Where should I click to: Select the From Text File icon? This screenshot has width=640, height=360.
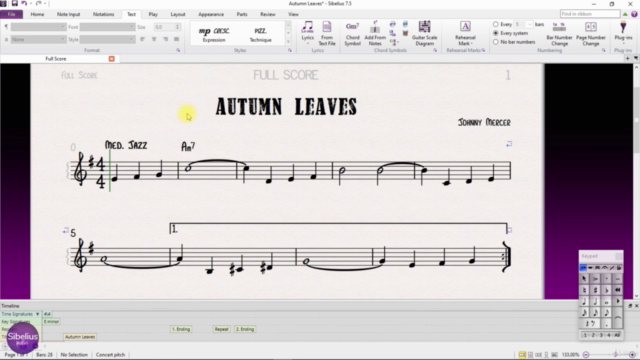[x=327, y=33]
